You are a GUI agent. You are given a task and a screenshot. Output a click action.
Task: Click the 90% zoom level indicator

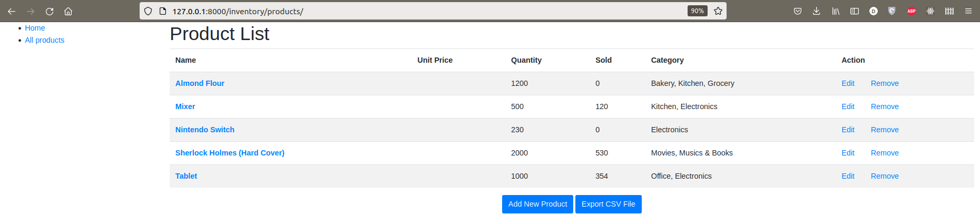(x=697, y=11)
